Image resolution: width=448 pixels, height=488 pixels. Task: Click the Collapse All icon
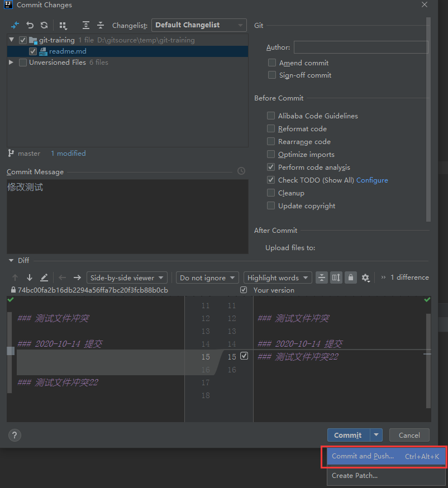point(100,25)
